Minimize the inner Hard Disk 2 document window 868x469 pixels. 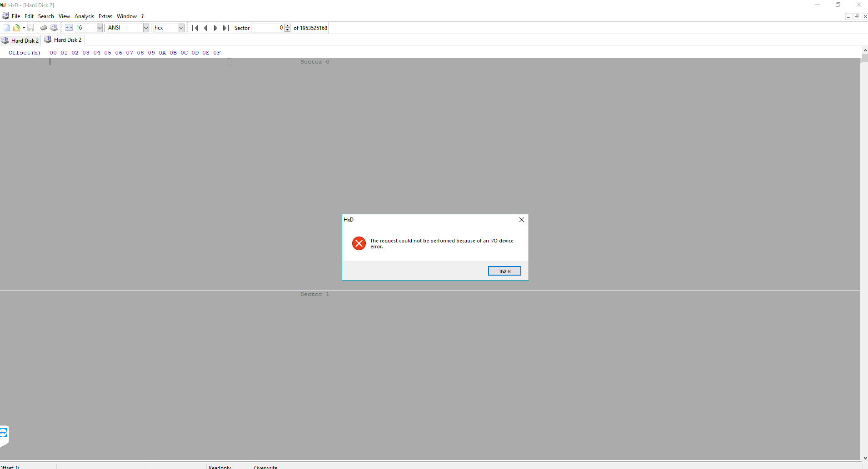point(848,17)
